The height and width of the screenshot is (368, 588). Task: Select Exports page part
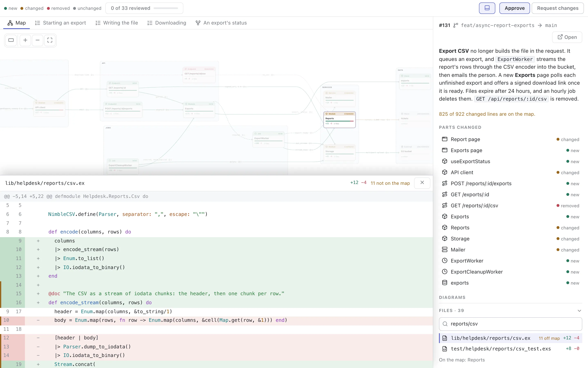coord(510,150)
